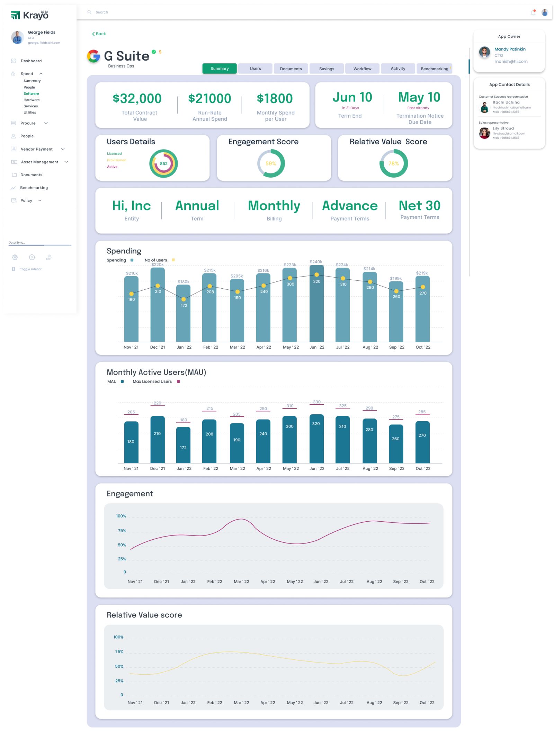Switch to the Documents tab
Screen dimensions: 554x756
click(x=291, y=69)
